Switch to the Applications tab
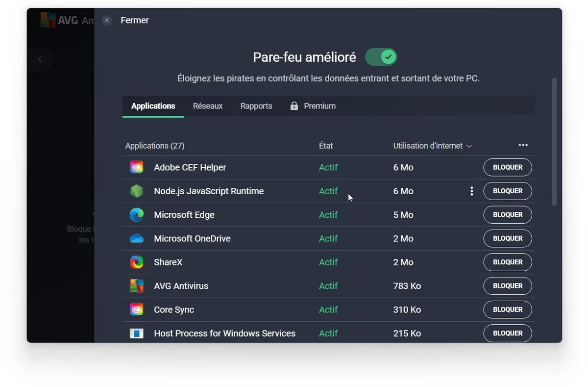Screen dimensions: 588x387 coord(153,106)
